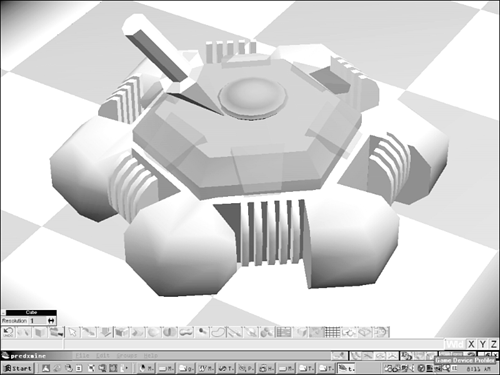This screenshot has height=375, width=500.
Task: Toggle the X axis lock
Action: pyautogui.click(x=471, y=344)
